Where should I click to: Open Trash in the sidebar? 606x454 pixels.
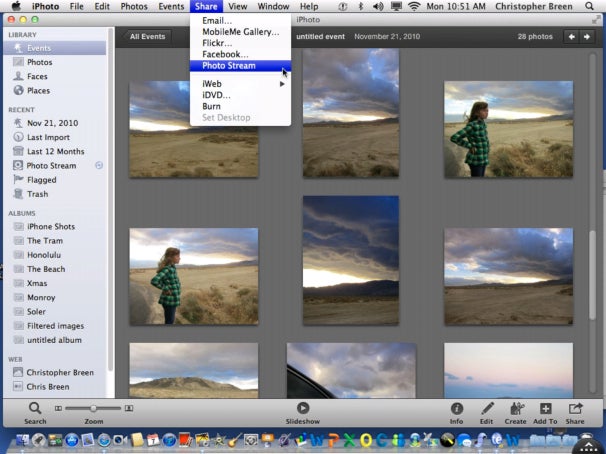point(54,194)
